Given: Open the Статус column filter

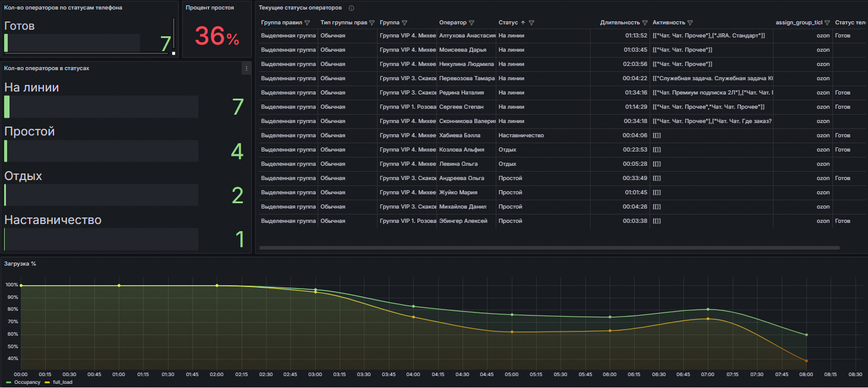Looking at the screenshot, I should point(531,23).
